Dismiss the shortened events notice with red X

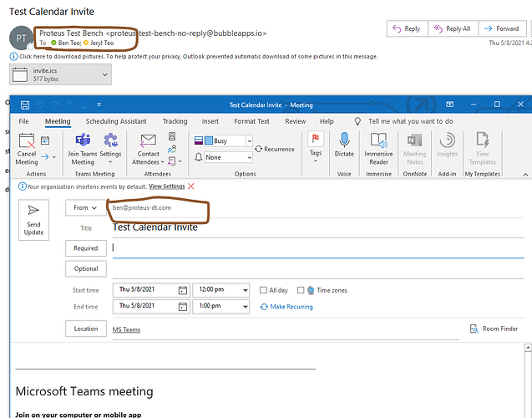pyautogui.click(x=191, y=186)
